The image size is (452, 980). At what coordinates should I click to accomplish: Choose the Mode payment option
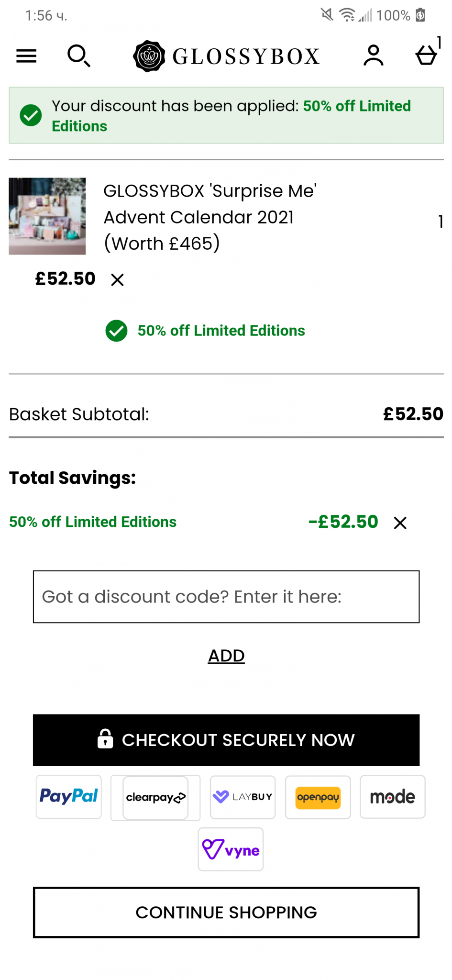point(392,797)
